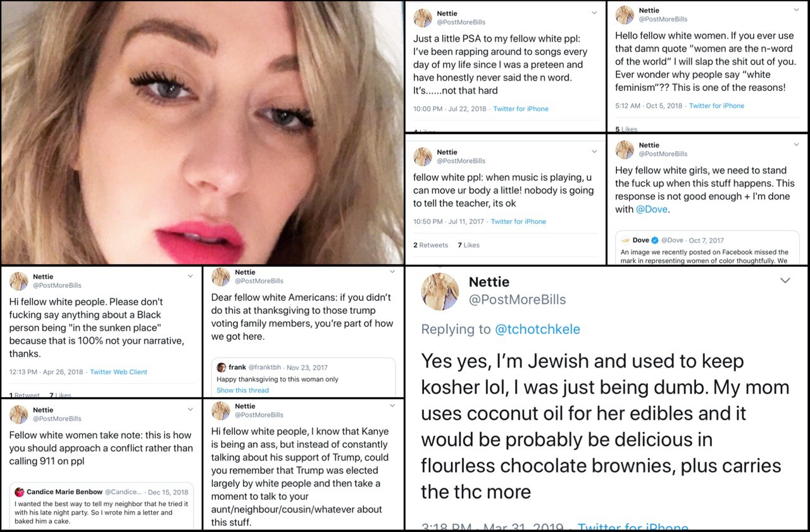Click frank's avatar in quoted tweet
This screenshot has width=810, height=532.
coord(221,368)
